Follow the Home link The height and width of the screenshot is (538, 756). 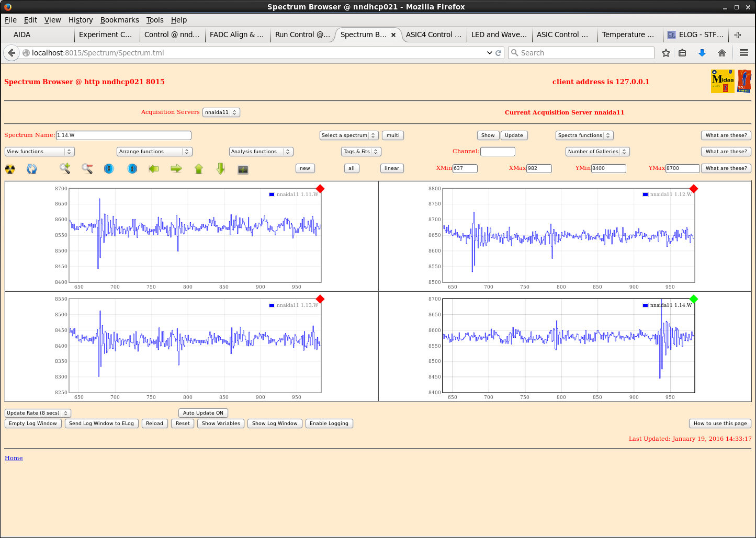pyautogui.click(x=14, y=458)
